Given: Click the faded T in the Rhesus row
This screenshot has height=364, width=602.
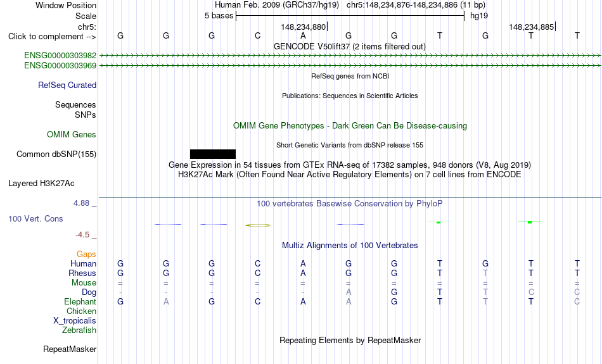Looking at the screenshot, I should (x=485, y=273).
